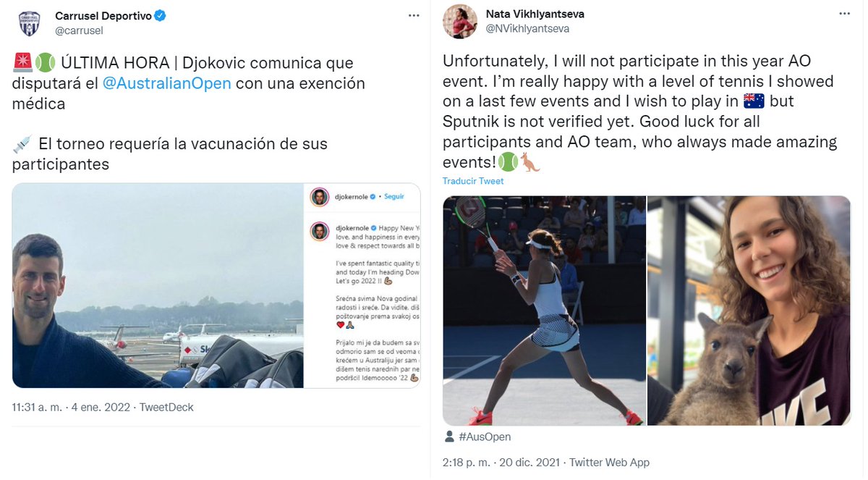Open the @AustralianOpen mention link

point(167,83)
